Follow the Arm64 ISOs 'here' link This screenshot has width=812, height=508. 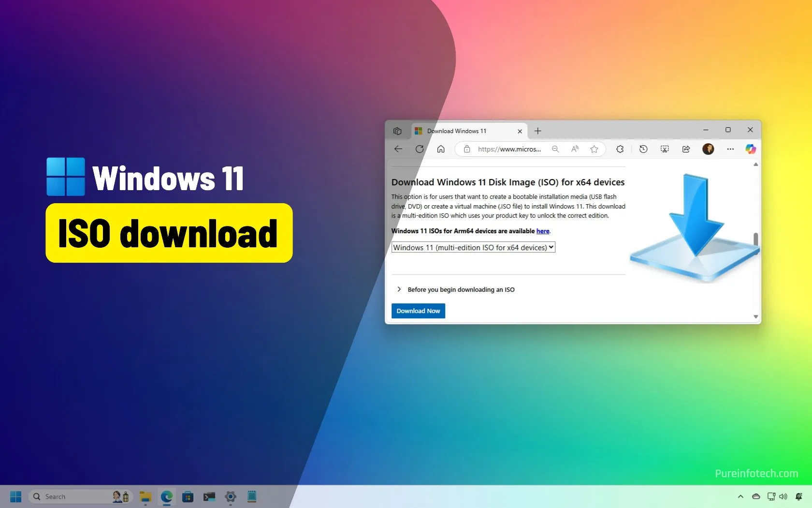pyautogui.click(x=543, y=231)
